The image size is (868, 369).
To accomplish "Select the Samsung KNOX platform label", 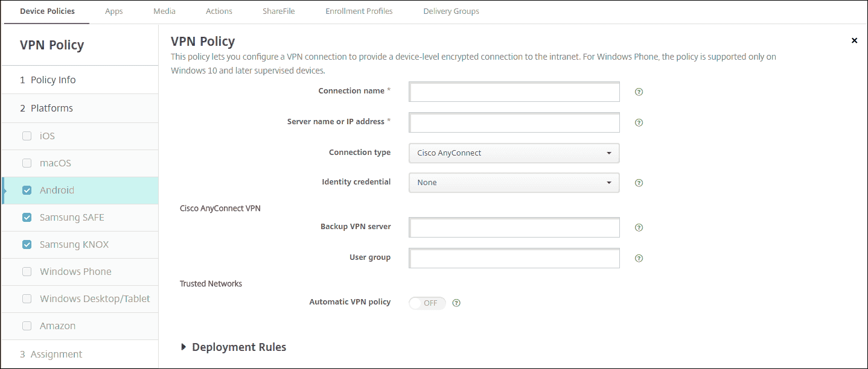I will (x=74, y=245).
